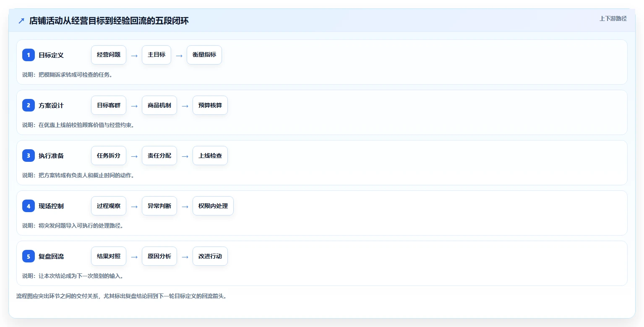Click the note 在优惠上线前校验顾客价值与经营约束
644x327 pixels.
click(86, 125)
